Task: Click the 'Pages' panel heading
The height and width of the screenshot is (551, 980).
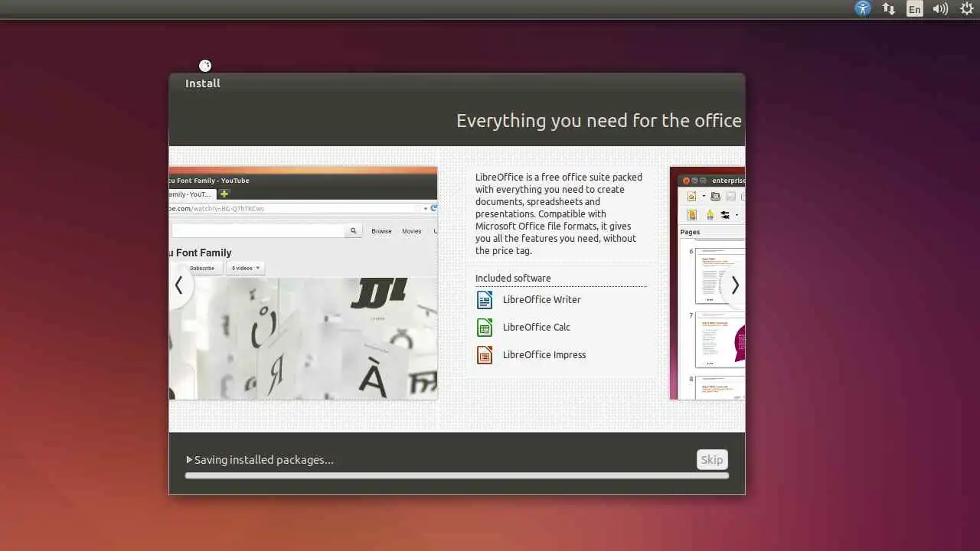Action: pos(690,232)
